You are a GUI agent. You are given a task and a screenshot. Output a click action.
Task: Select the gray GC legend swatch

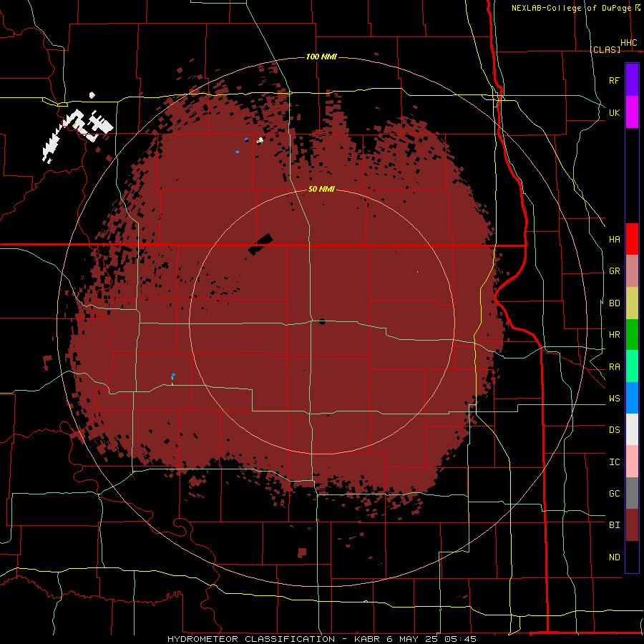click(x=632, y=493)
